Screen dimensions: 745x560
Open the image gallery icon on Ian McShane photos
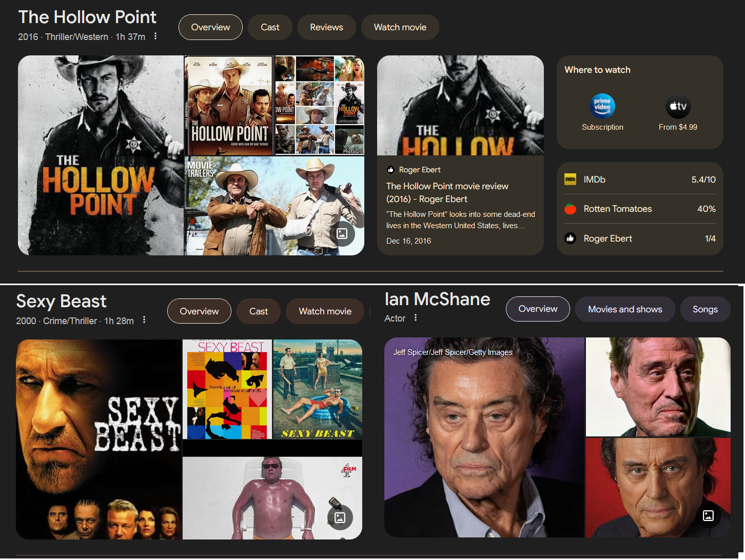[708, 516]
